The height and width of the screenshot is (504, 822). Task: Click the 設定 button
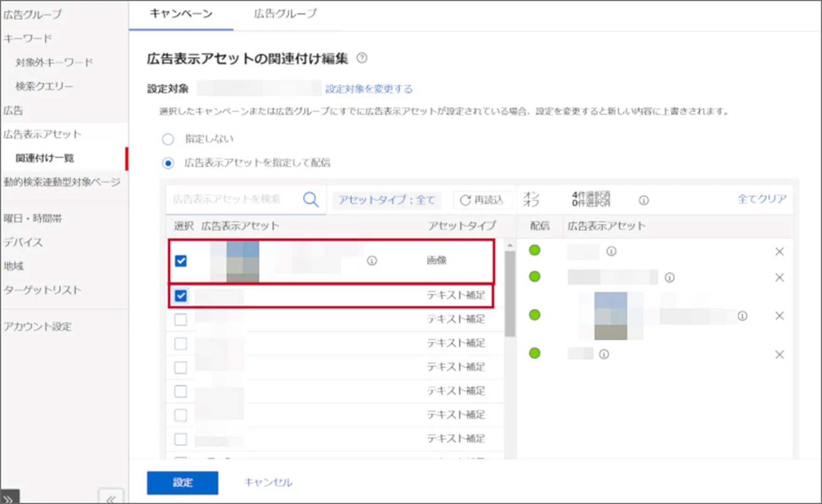[182, 483]
